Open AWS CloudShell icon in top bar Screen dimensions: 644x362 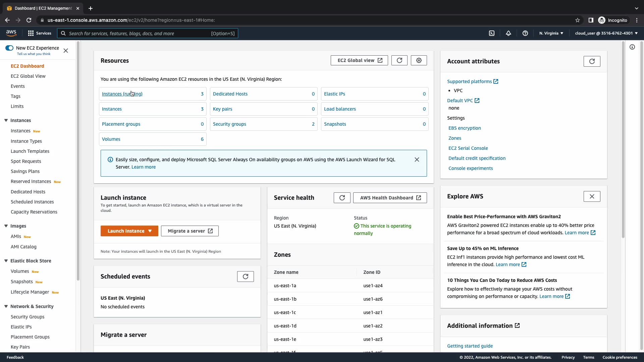click(492, 33)
